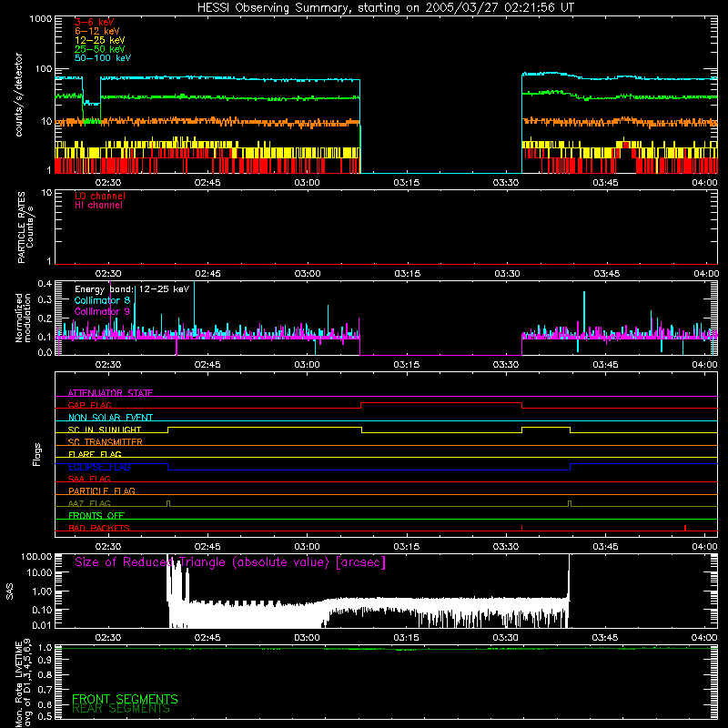Click the PARTICLE RATES axis title
The image size is (728, 728).
(25, 227)
